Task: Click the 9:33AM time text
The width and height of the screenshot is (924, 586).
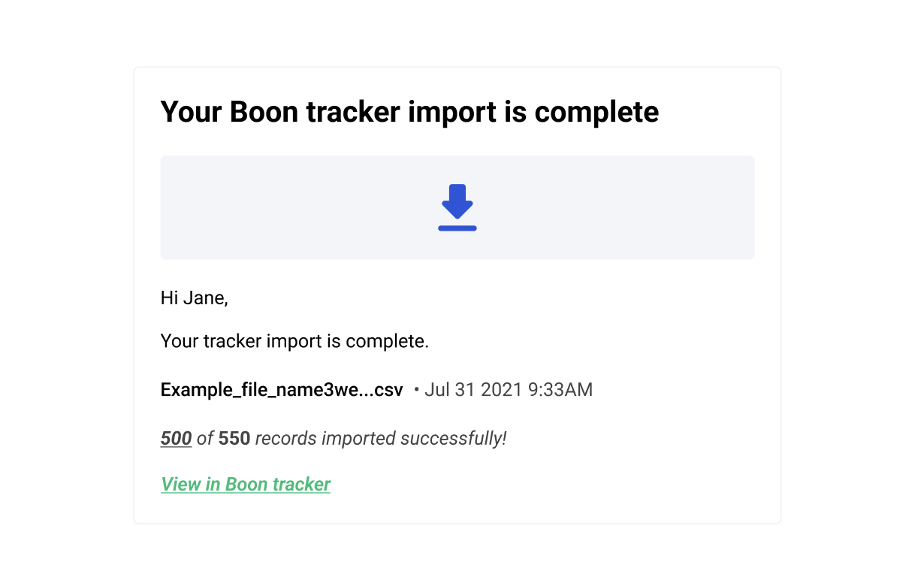Action: click(567, 390)
